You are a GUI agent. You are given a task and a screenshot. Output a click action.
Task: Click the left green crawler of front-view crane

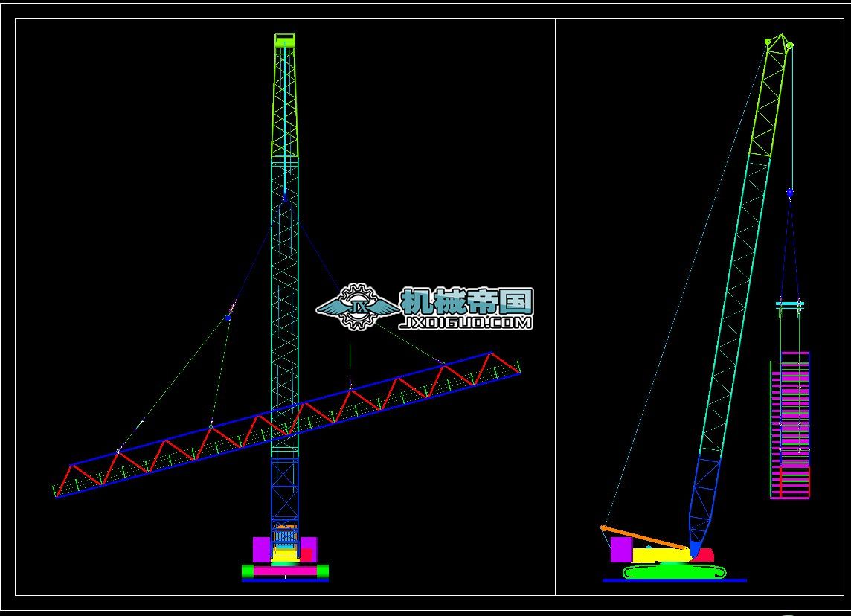(x=248, y=571)
